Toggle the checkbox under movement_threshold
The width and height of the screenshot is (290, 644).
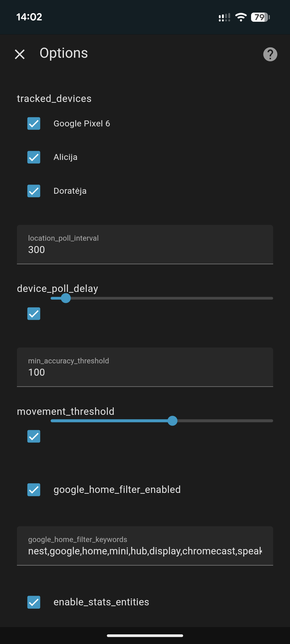tap(34, 436)
